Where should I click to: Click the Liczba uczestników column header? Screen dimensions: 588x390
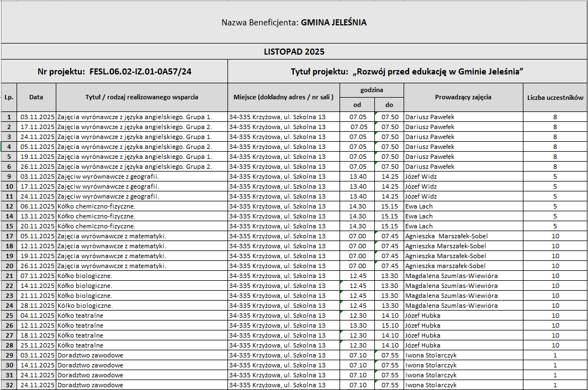tap(554, 97)
